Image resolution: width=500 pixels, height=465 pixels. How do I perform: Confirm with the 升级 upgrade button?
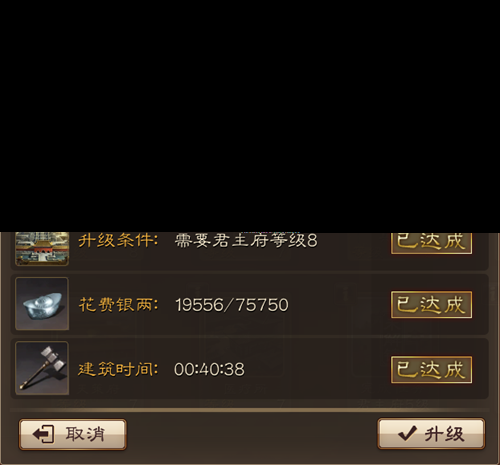(431, 434)
